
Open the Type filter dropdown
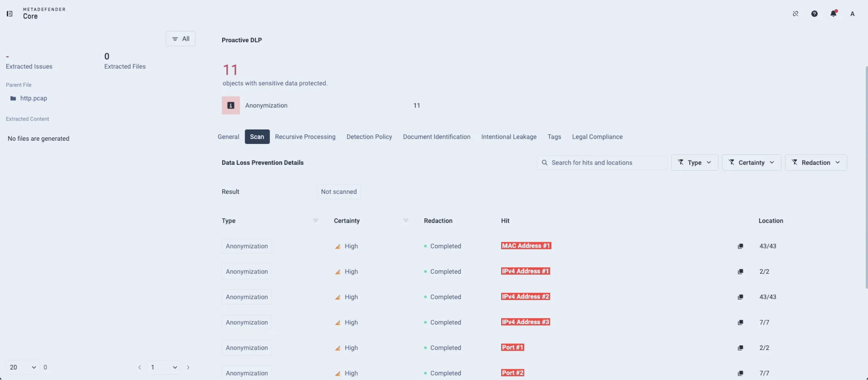[x=694, y=162]
